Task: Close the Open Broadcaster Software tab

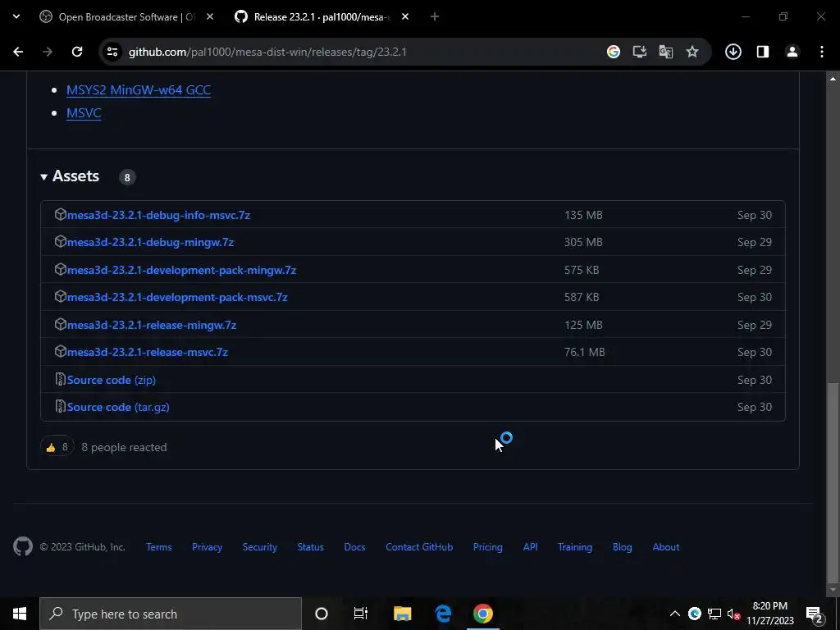Action: pyautogui.click(x=210, y=17)
